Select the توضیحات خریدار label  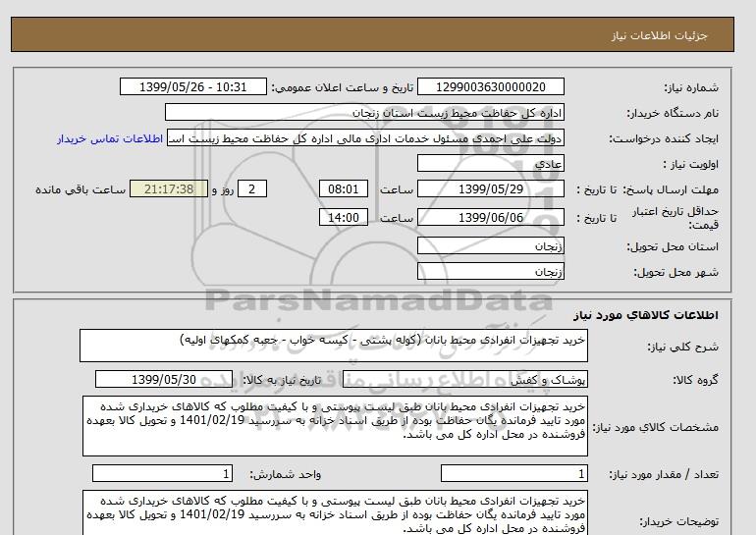pos(679,521)
